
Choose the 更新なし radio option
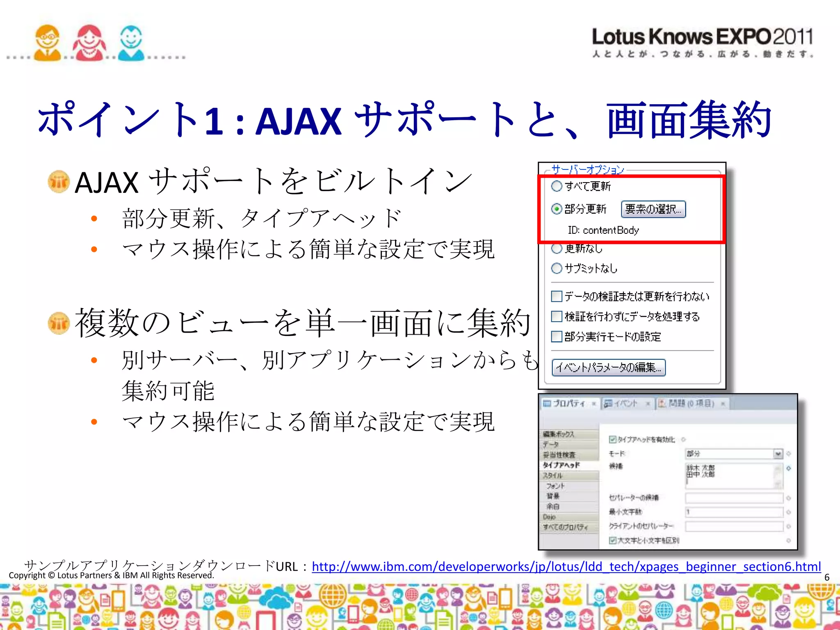(x=557, y=248)
